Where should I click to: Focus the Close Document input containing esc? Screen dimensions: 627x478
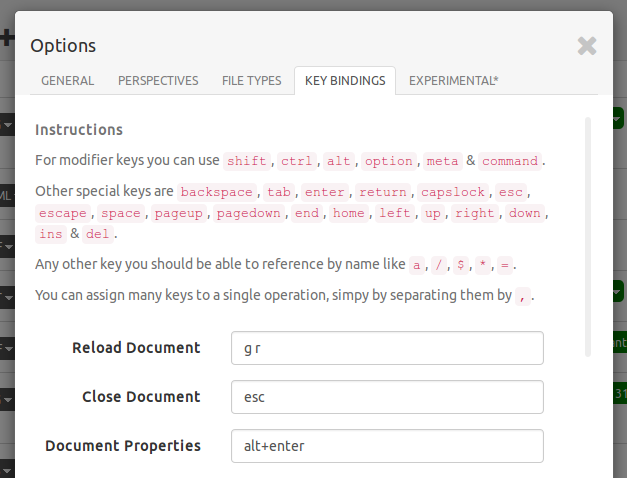(386, 397)
